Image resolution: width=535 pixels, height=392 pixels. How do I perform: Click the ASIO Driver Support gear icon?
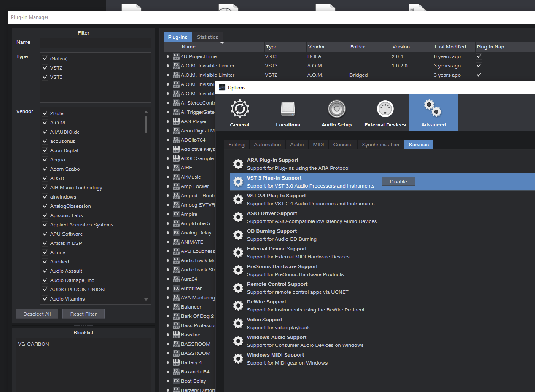click(238, 217)
